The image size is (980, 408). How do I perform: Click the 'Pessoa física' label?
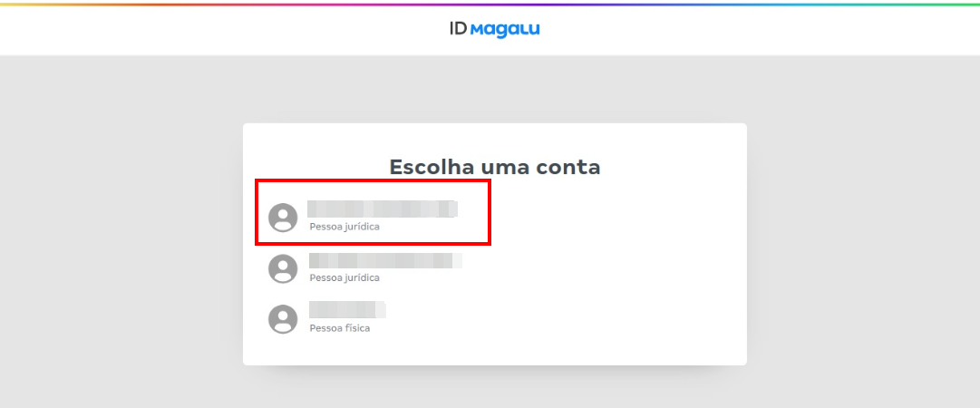click(x=340, y=328)
